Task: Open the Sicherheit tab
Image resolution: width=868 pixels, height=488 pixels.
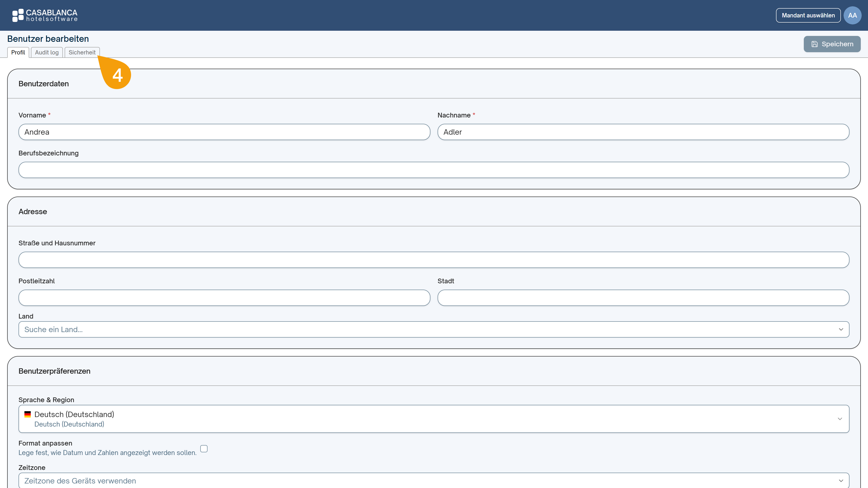Action: [82, 52]
